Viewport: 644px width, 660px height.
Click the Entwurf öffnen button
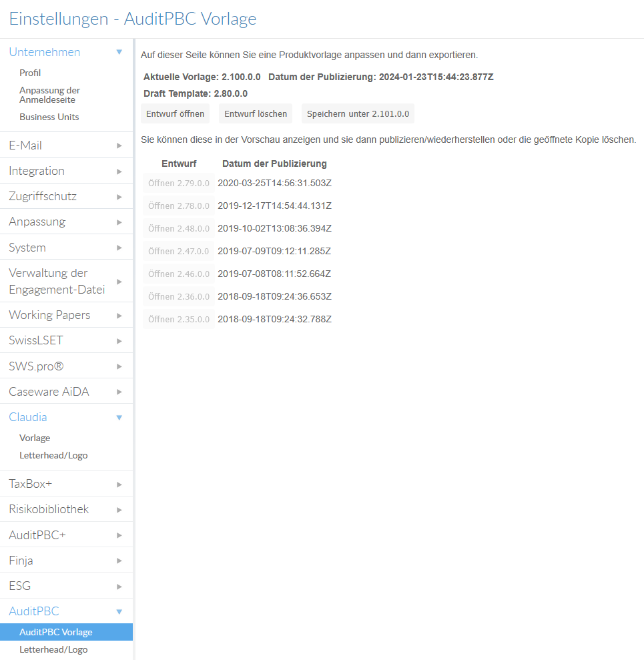tap(175, 113)
